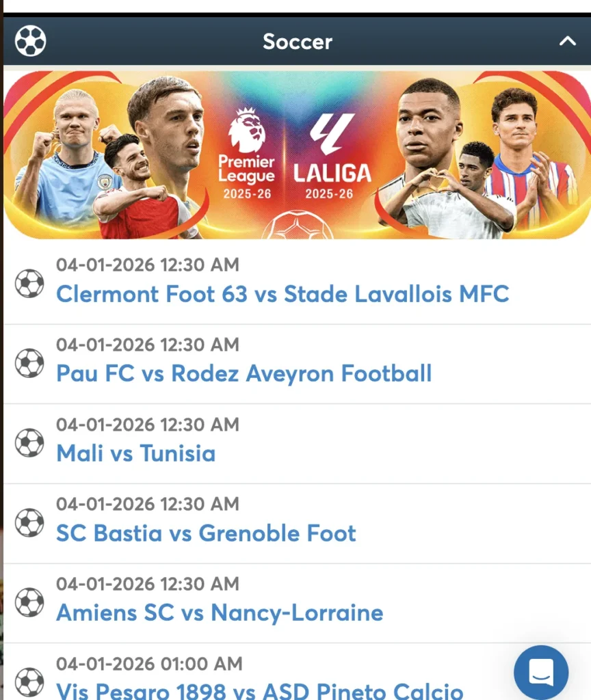591x700 pixels.
Task: Open Clermont Foot 63 vs Stade Lavallois MFC
Action: (x=283, y=294)
